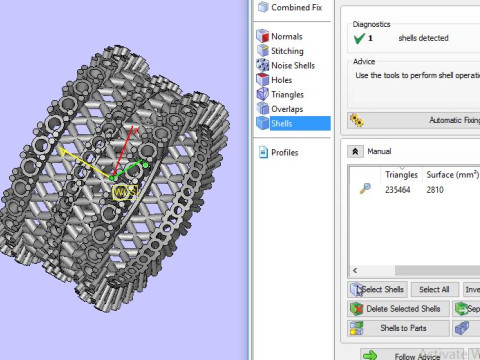Select the Stitching fix icon
Screen dimensions: 480x360
point(263,51)
